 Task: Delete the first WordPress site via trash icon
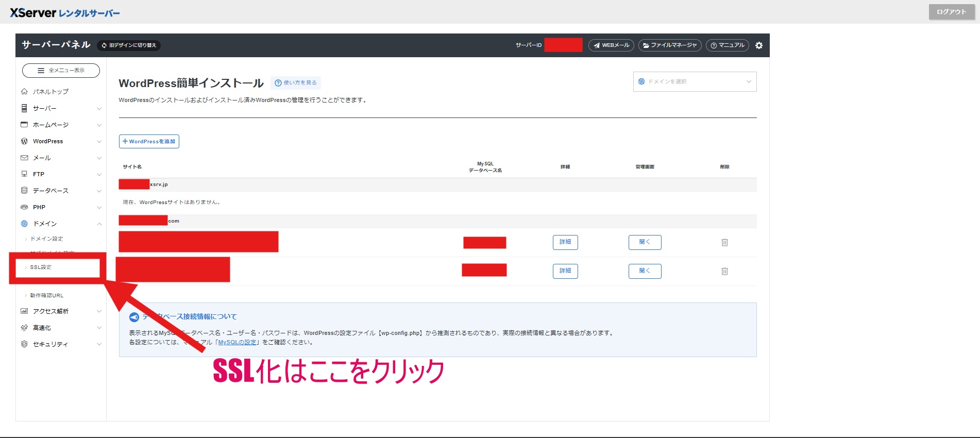coord(724,242)
